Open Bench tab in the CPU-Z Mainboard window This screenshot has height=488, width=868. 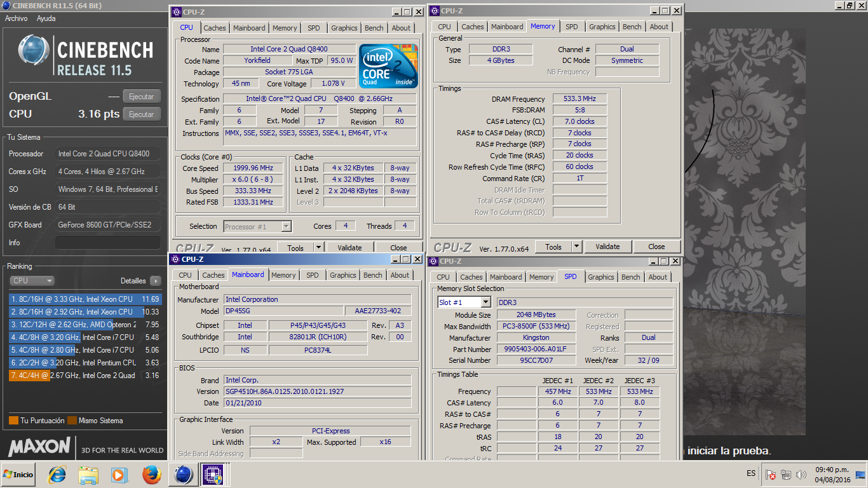[x=373, y=275]
